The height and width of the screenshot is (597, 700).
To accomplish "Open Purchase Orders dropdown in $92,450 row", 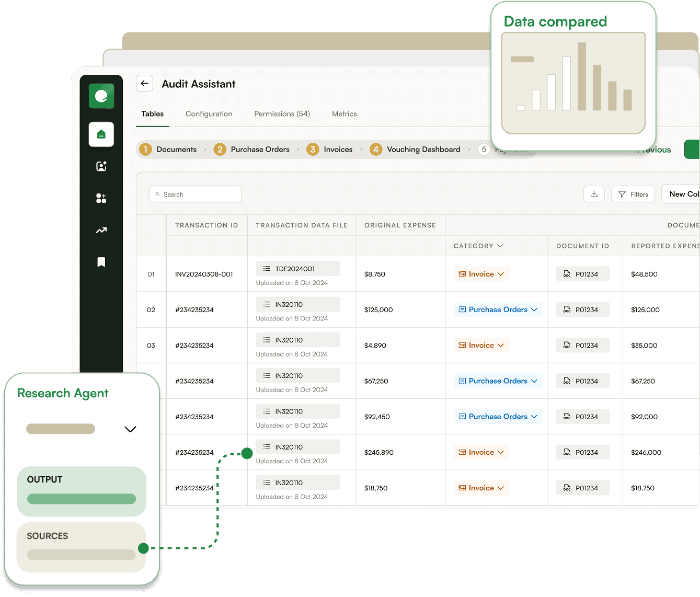I will [498, 417].
